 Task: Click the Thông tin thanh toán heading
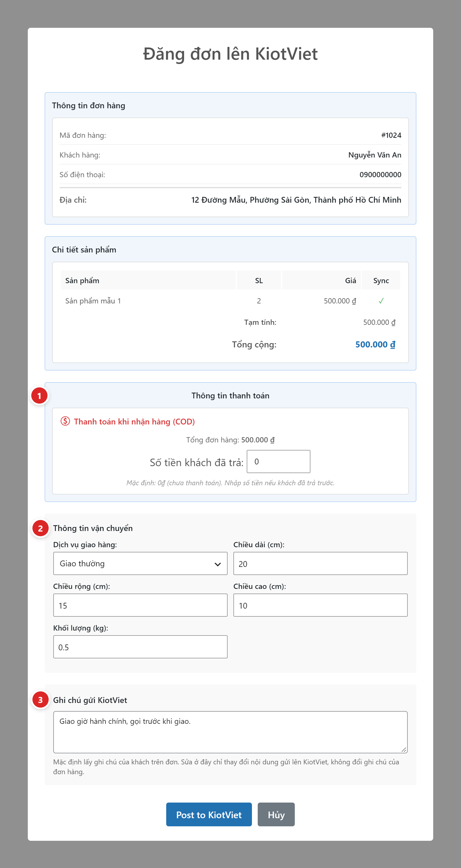tap(230, 395)
